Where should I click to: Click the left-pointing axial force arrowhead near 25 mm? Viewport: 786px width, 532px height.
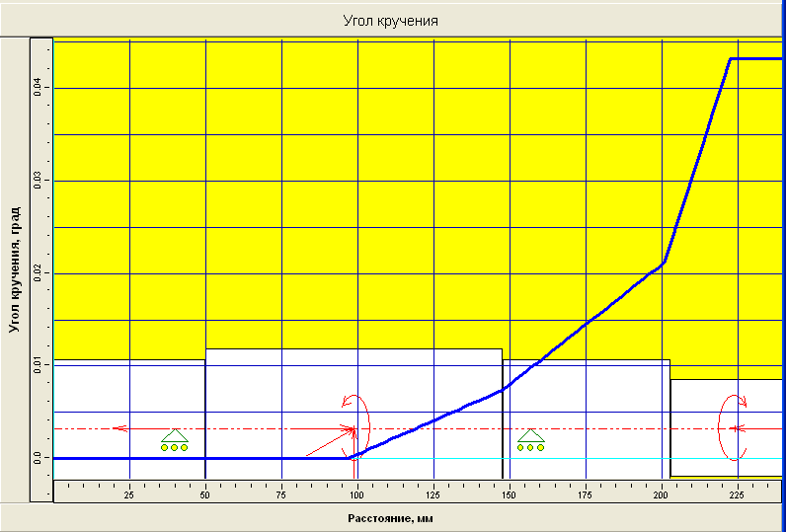point(119,428)
